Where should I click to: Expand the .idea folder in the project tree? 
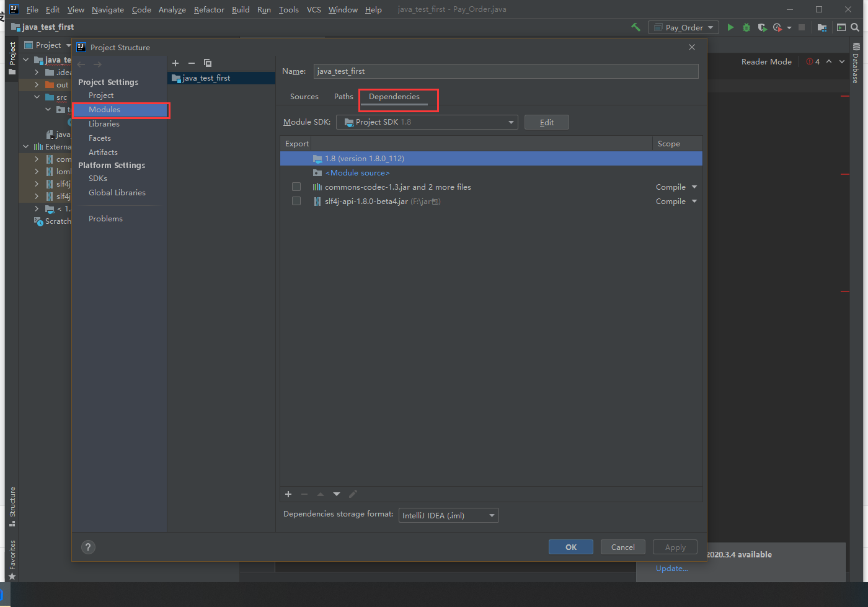(x=37, y=73)
